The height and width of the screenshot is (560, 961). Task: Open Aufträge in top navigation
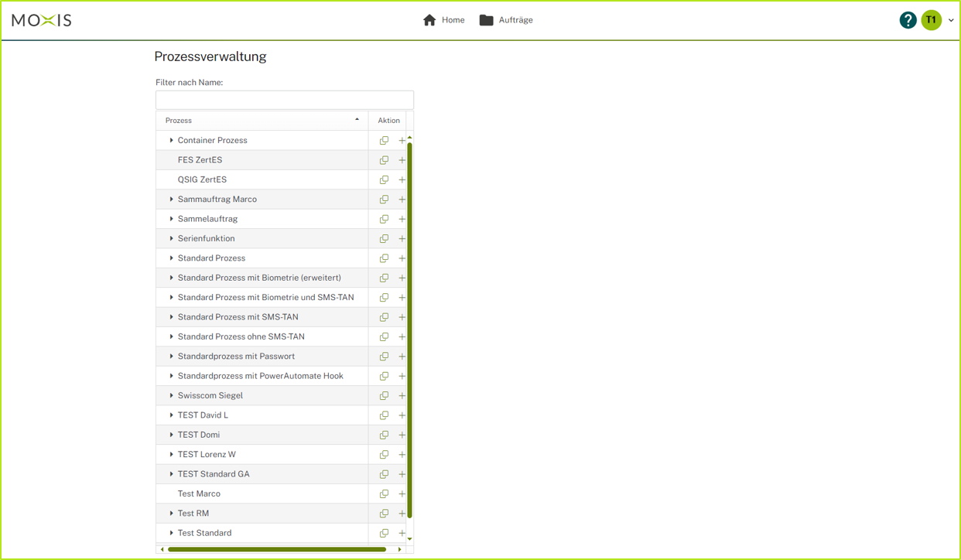506,20
